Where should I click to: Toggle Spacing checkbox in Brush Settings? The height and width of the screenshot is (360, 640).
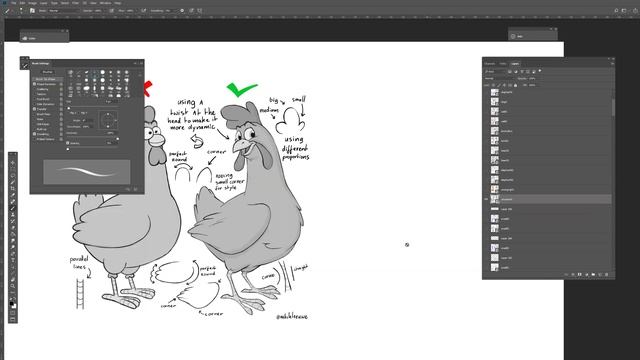pyautogui.click(x=67, y=143)
